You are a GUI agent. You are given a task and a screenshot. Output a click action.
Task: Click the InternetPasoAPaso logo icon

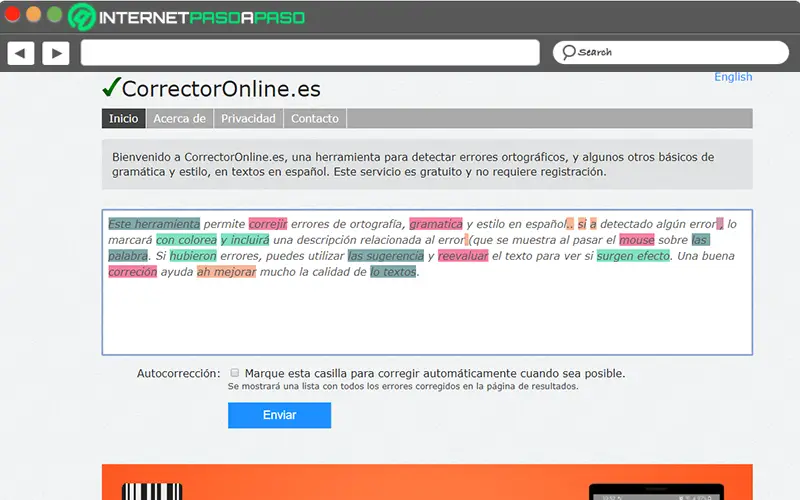click(x=82, y=16)
